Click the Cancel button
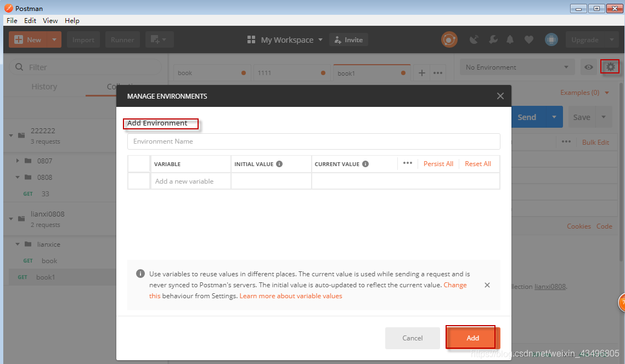This screenshot has width=625, height=364. pos(412,338)
